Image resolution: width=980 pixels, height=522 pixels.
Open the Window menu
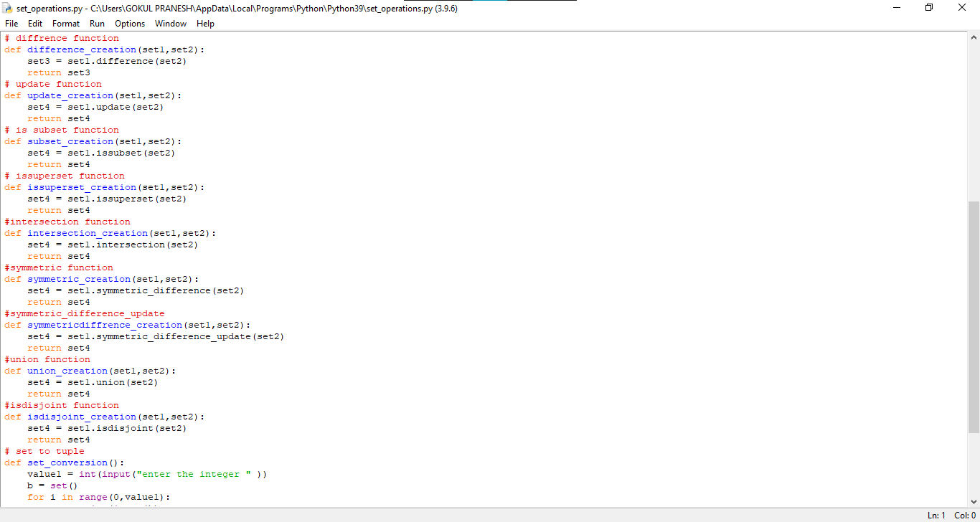point(171,24)
